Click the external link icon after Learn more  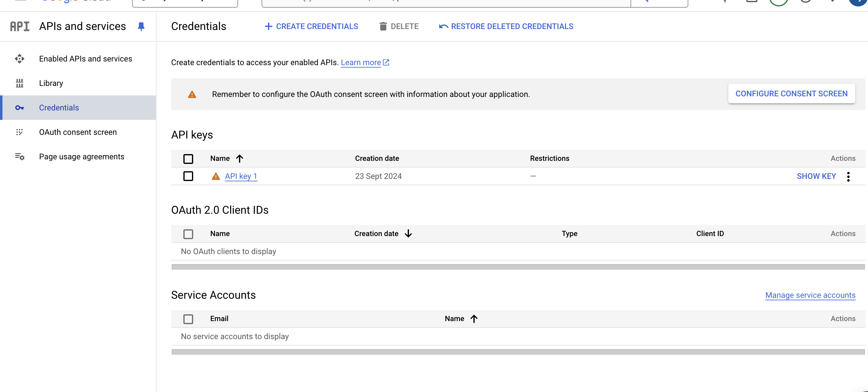pyautogui.click(x=386, y=62)
